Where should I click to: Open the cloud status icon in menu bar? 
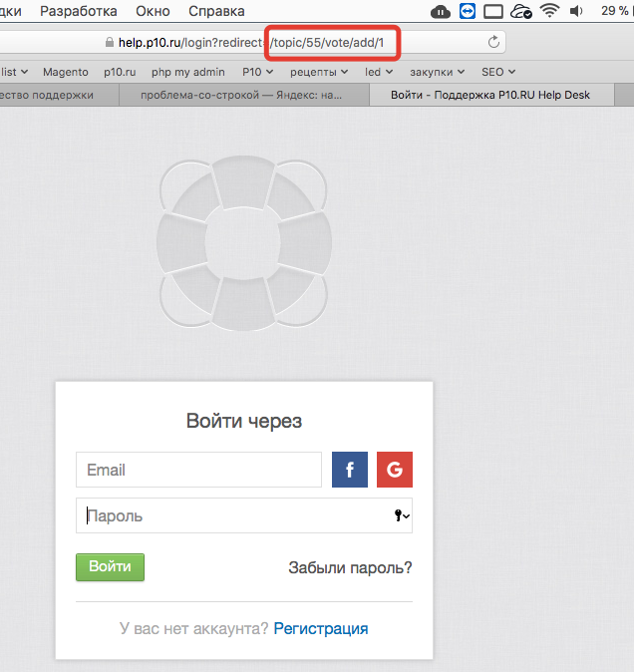441,12
